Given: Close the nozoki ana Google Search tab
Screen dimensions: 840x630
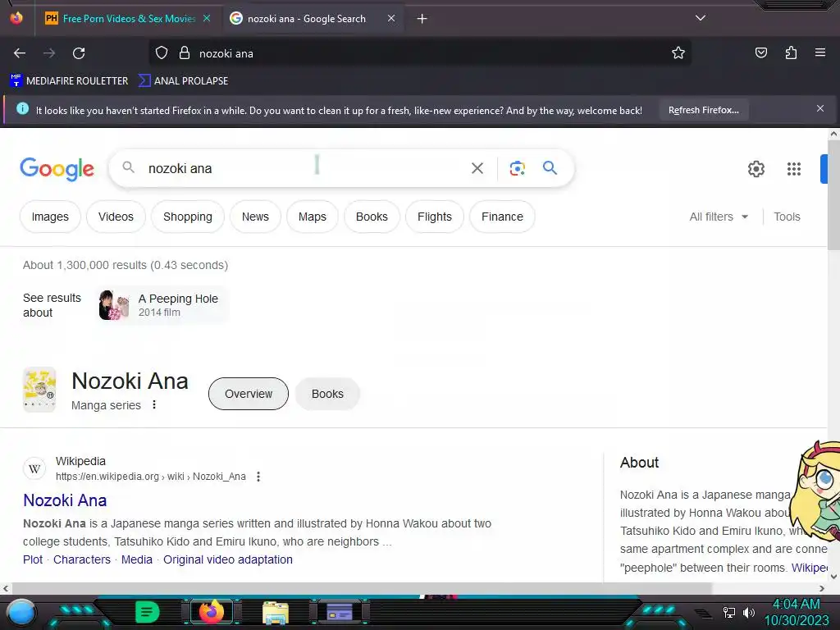Looking at the screenshot, I should click(391, 18).
